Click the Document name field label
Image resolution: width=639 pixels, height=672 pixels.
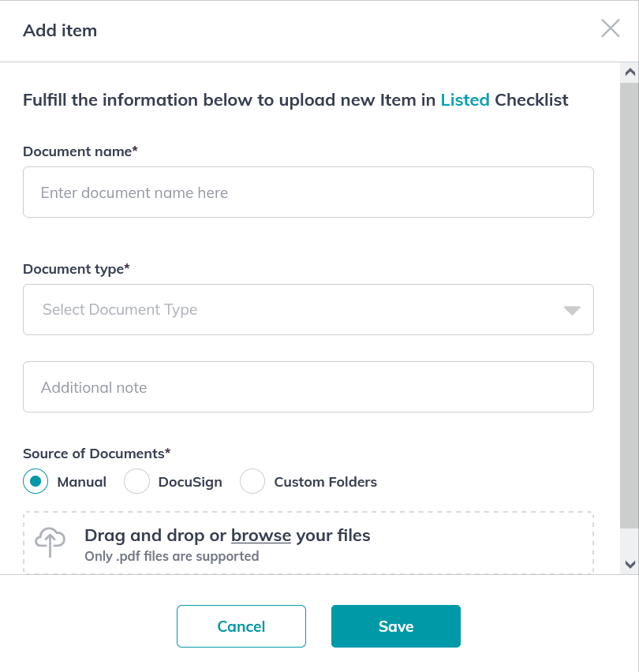pyautogui.click(x=80, y=151)
